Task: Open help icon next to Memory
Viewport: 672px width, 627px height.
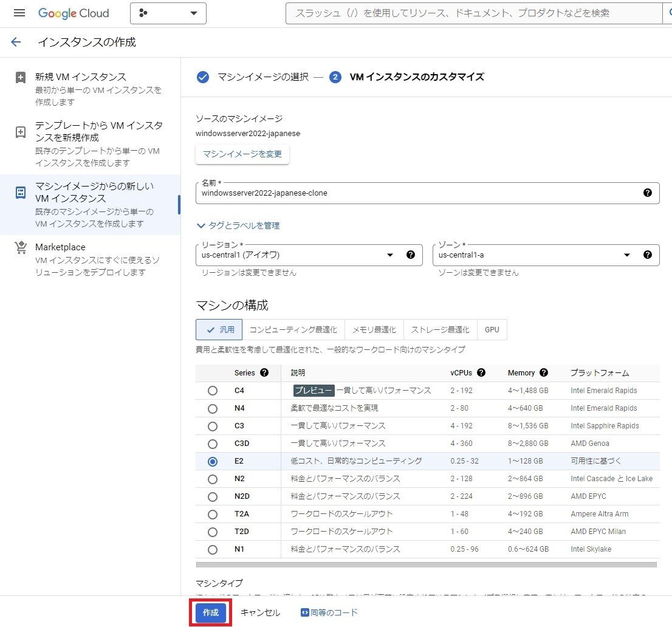Action: (544, 372)
